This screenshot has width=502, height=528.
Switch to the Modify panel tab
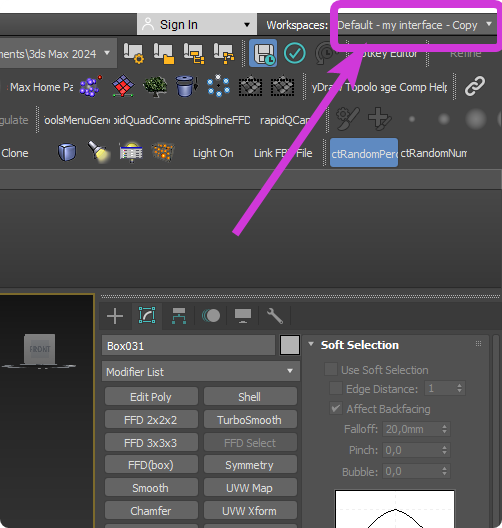click(147, 315)
